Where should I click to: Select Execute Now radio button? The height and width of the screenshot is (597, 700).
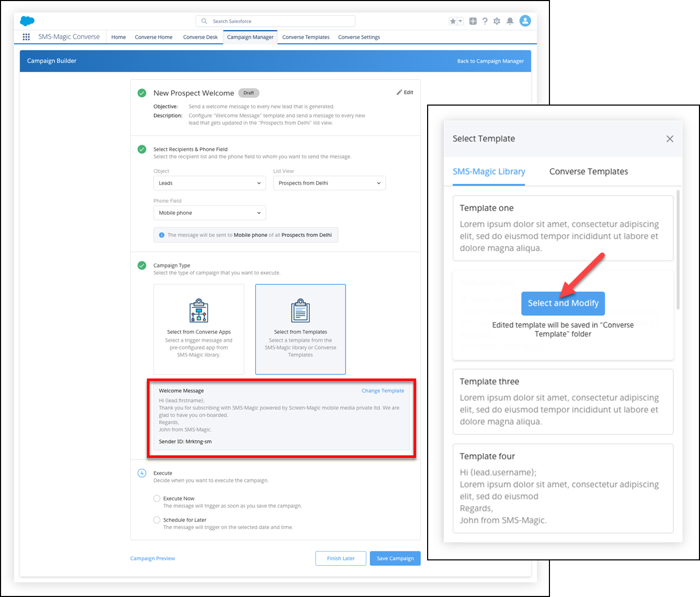157,499
